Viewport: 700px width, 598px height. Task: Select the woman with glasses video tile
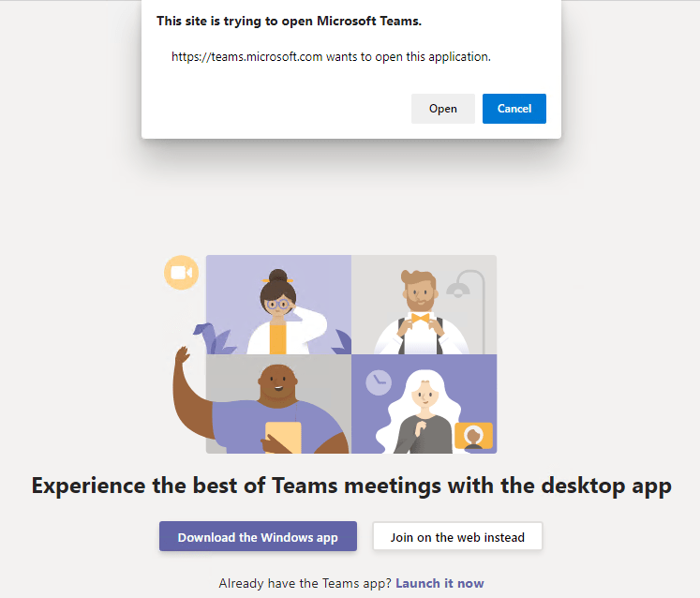[278, 305]
